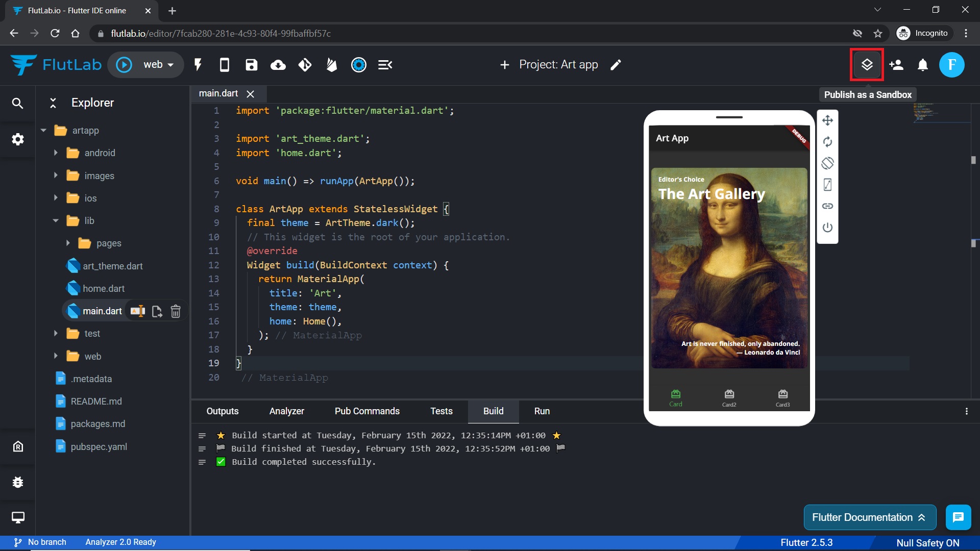The height and width of the screenshot is (551, 980).
Task: Click the device frame icon beside emulator
Action: [x=827, y=185]
